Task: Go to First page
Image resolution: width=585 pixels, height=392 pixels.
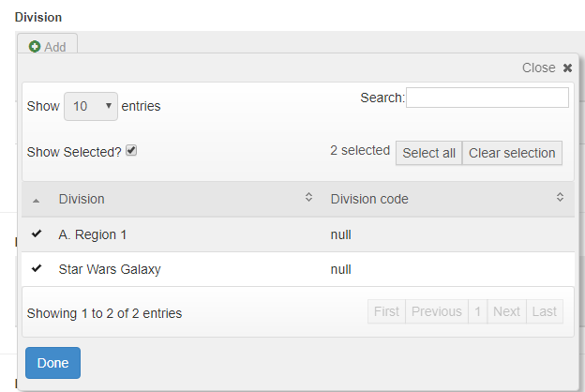Action: pos(386,311)
